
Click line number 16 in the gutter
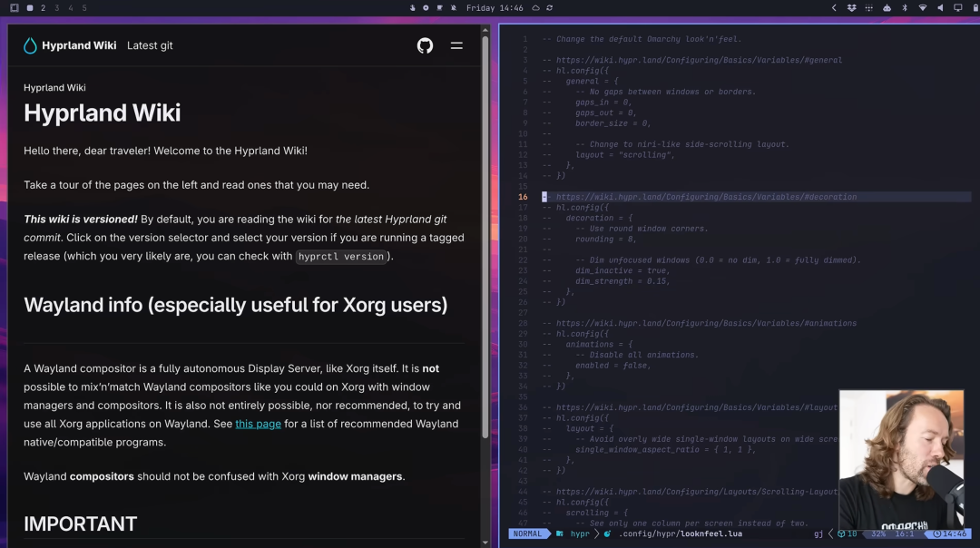(x=523, y=197)
